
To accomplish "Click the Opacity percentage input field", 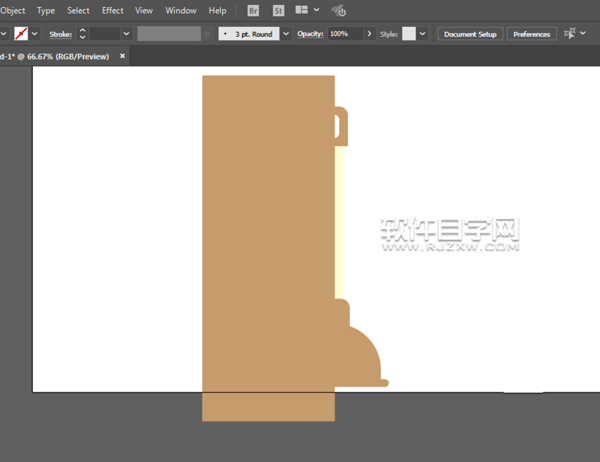I will tap(344, 34).
